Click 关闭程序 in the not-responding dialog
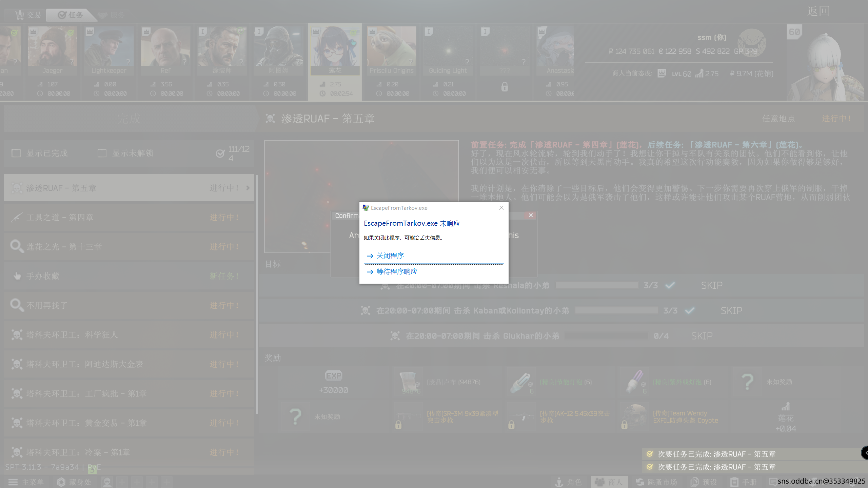This screenshot has height=488, width=868. [x=434, y=256]
